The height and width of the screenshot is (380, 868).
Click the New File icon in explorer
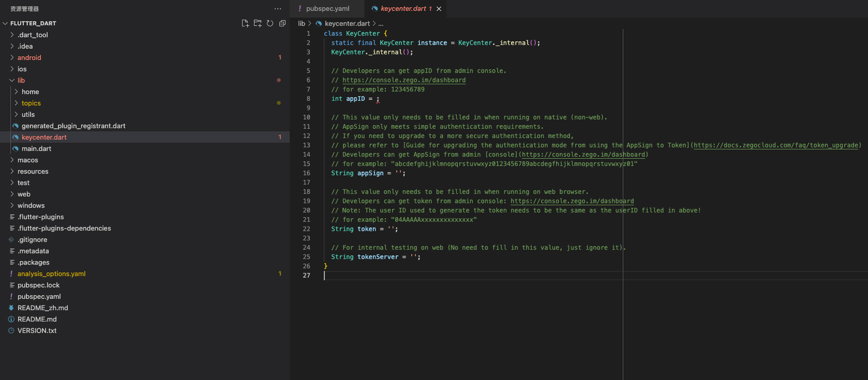(245, 23)
